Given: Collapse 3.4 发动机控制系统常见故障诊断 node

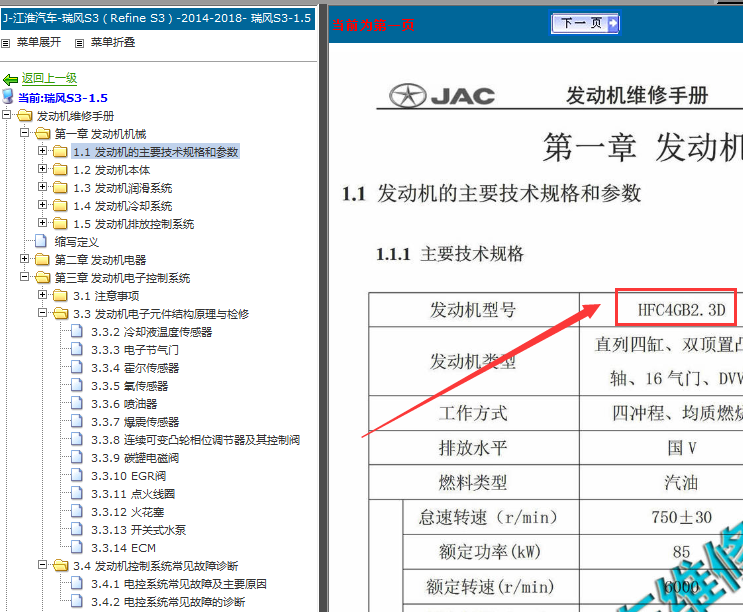Looking at the screenshot, I should point(43,565).
